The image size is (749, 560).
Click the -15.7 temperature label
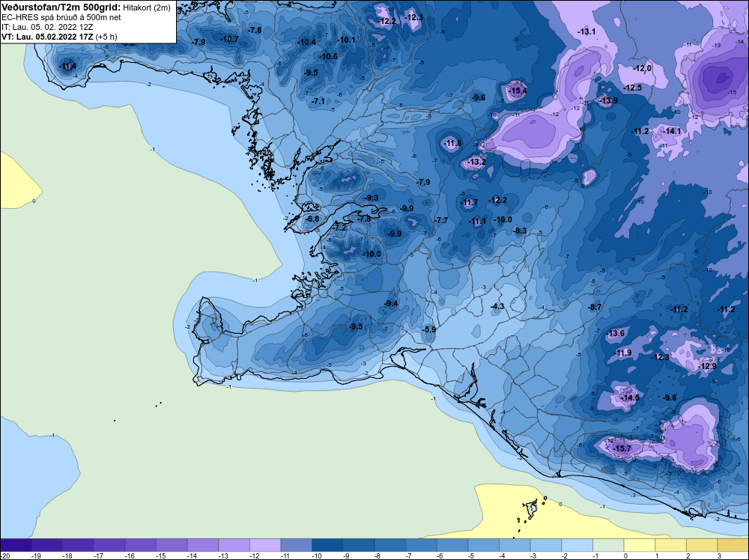pos(622,448)
